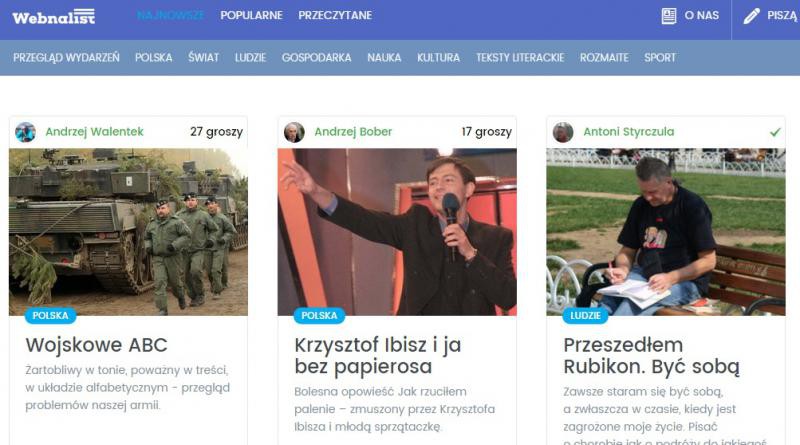Image resolution: width=800 pixels, height=445 pixels.
Task: Switch to the NAJNOWSZE tab
Action: point(170,15)
